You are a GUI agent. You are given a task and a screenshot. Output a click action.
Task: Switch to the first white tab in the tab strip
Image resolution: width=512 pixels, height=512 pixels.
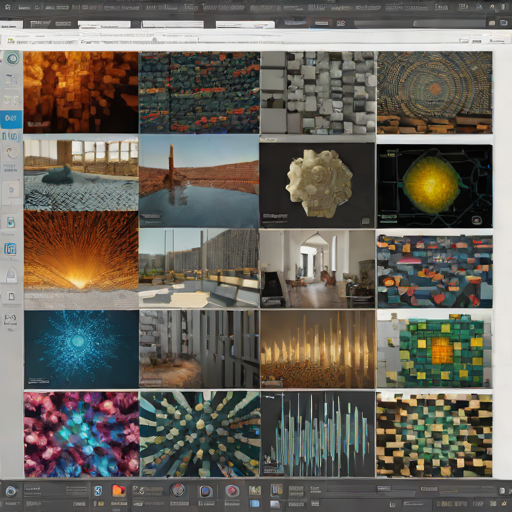104,24
